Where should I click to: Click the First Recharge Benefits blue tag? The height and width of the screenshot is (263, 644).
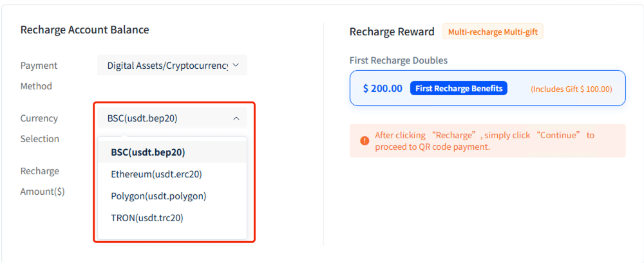click(459, 88)
